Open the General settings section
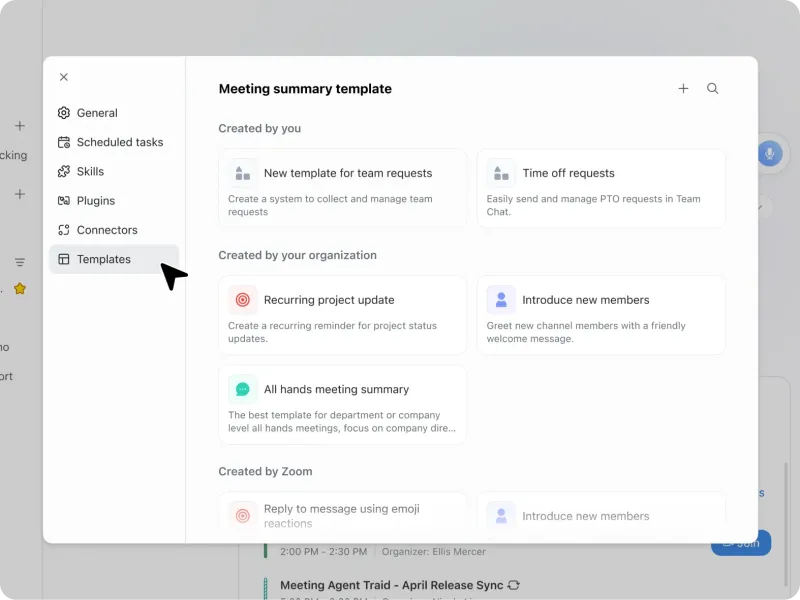Image resolution: width=800 pixels, height=600 pixels. point(114,113)
